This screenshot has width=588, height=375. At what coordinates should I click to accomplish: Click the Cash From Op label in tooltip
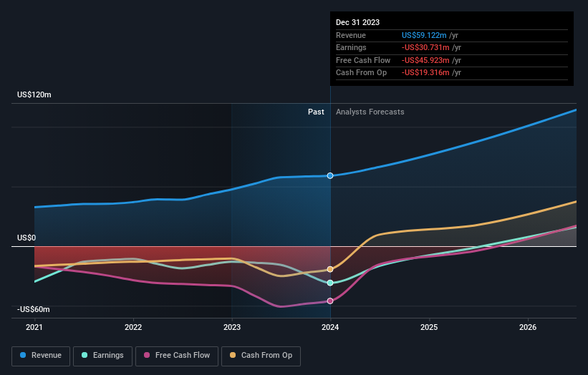(x=361, y=73)
